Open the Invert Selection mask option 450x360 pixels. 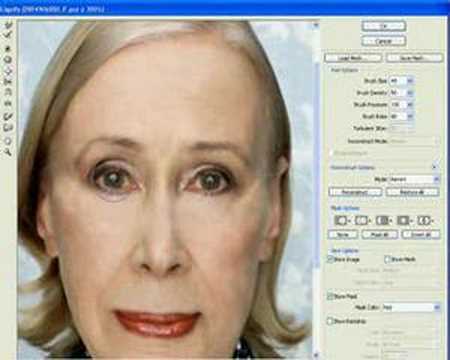426,220
